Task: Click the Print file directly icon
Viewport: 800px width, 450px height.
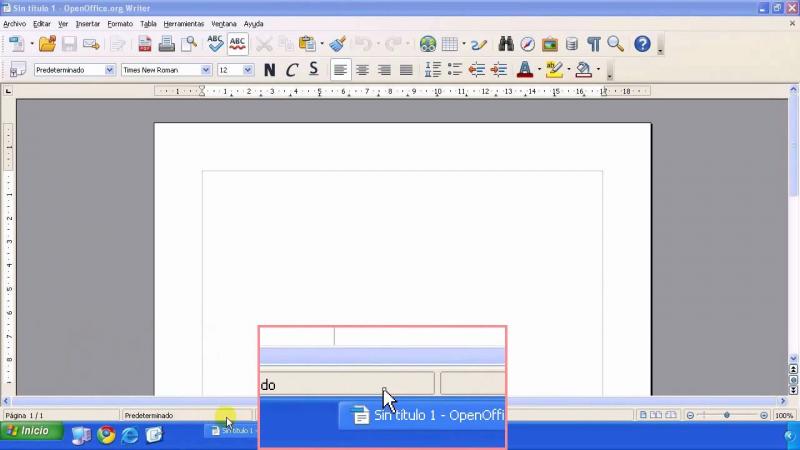Action: 167,44
